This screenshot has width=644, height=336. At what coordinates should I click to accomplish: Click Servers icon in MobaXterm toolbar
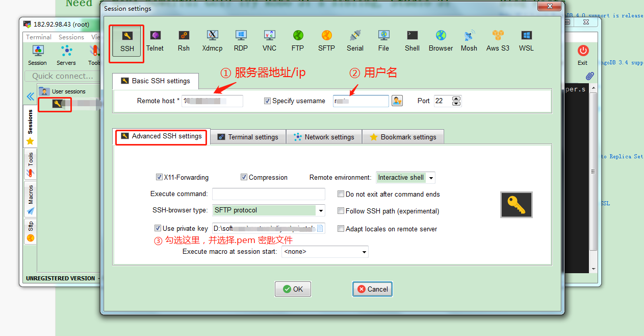66,55
